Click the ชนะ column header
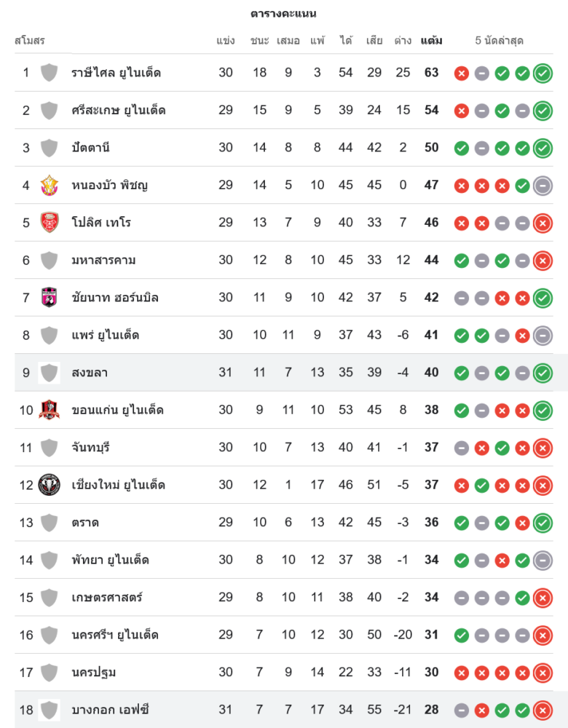Screen dimensions: 568x728 tap(259, 41)
